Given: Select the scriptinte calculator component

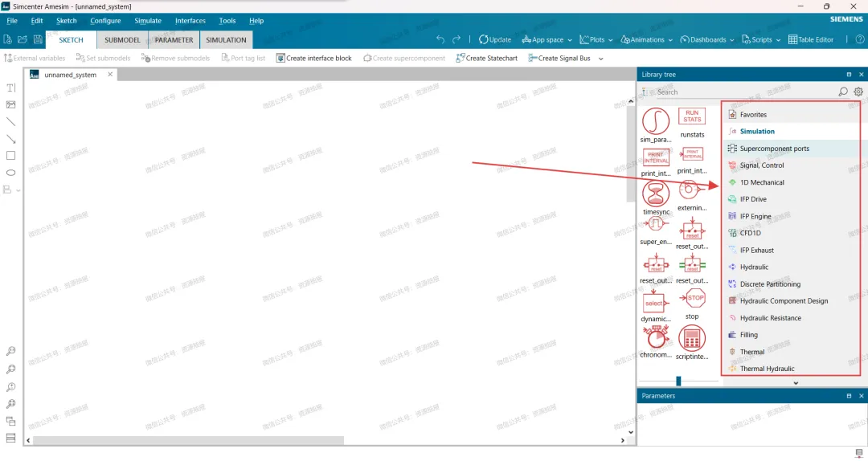Looking at the screenshot, I should tap(692, 338).
